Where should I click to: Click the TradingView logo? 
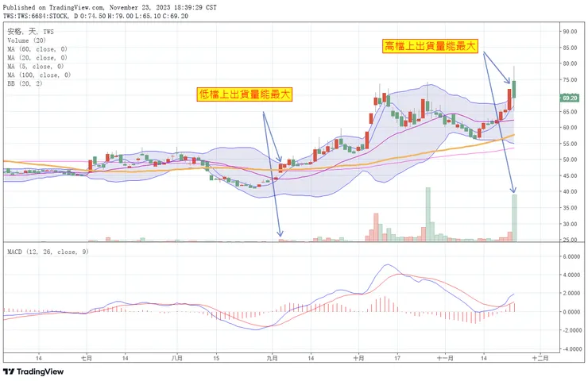(x=33, y=371)
